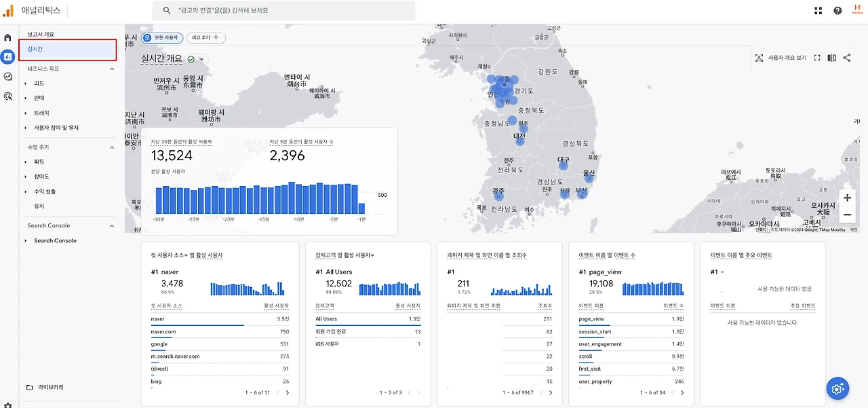This screenshot has width=868, height=408.
Task: Open the Reports bar-chart icon in left rail
Action: pos(7,57)
